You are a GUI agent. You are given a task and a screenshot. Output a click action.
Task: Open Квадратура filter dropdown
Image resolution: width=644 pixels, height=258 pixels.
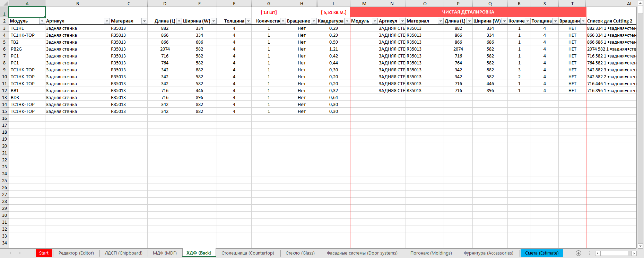(x=347, y=21)
